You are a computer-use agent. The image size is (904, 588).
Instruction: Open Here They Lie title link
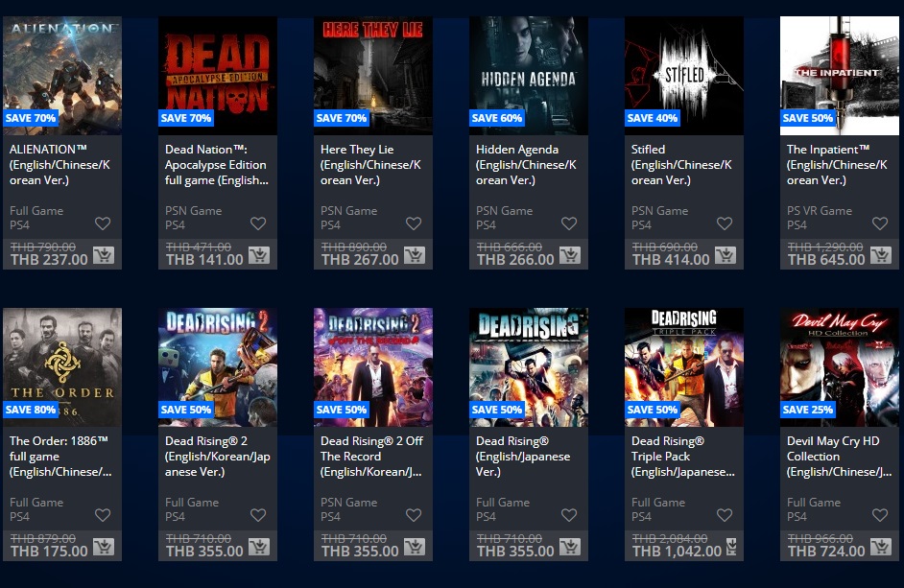click(x=370, y=165)
